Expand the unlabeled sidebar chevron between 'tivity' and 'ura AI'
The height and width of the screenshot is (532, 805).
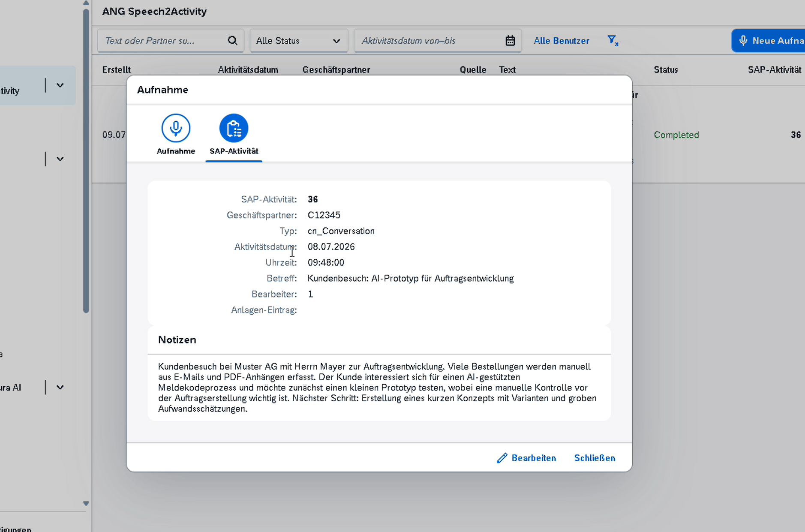point(60,159)
